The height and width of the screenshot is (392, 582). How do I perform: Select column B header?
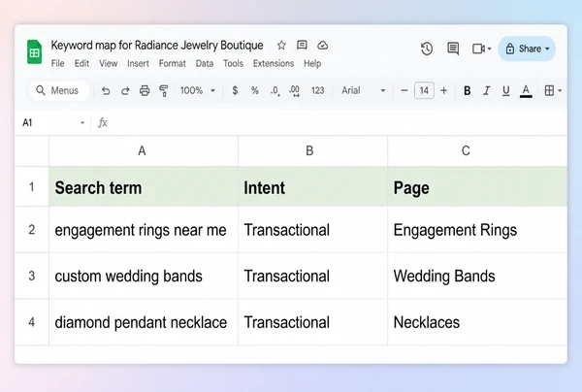313,150
